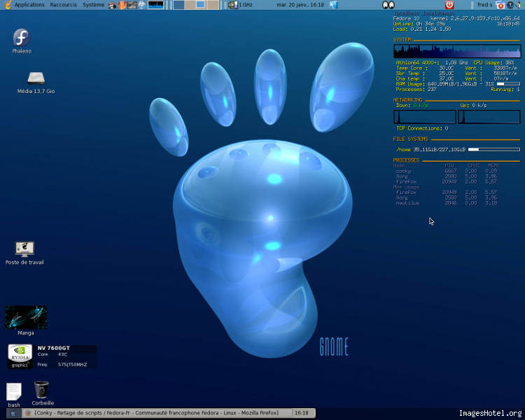Click the rolling eyes applet
Viewport: 525px width, 420px height.
point(388,5)
